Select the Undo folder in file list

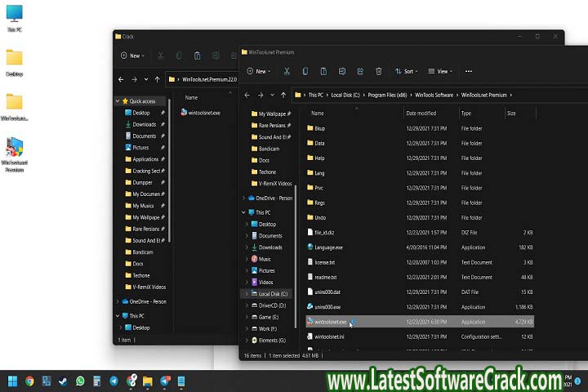420,217
